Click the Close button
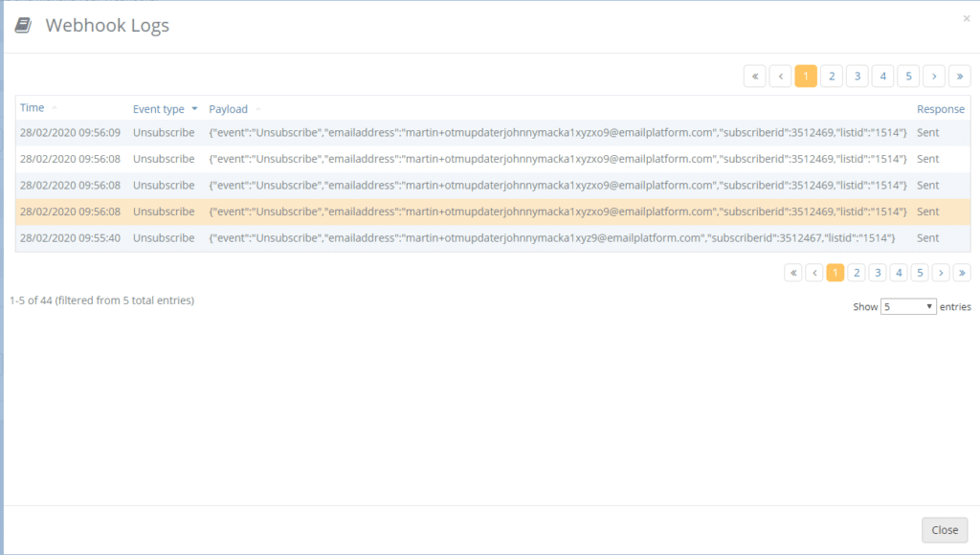 tap(945, 530)
